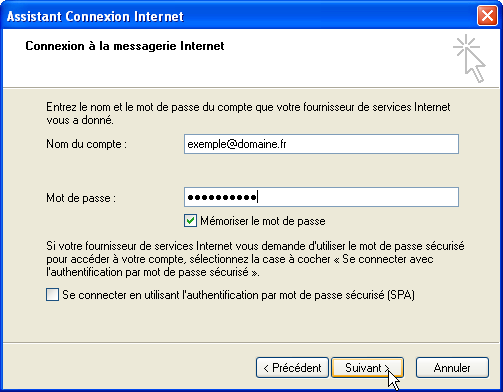Focus the Nom du compte field
Viewport: 503px width, 392px height.
[x=321, y=144]
